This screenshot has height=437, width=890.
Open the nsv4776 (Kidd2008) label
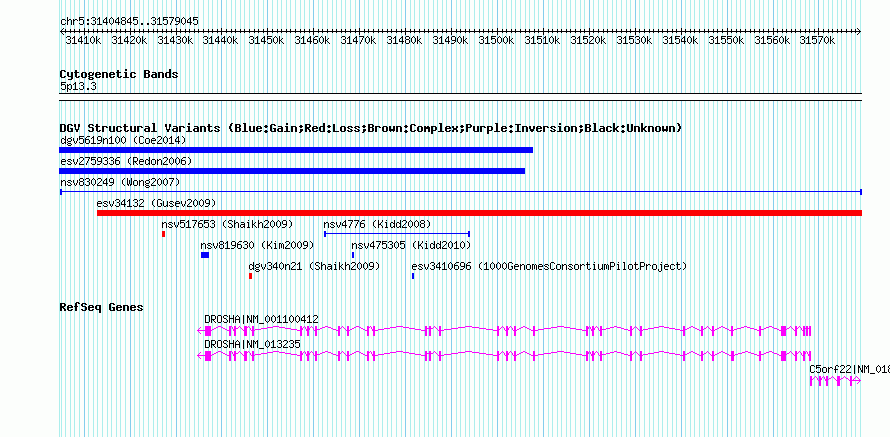point(377,224)
